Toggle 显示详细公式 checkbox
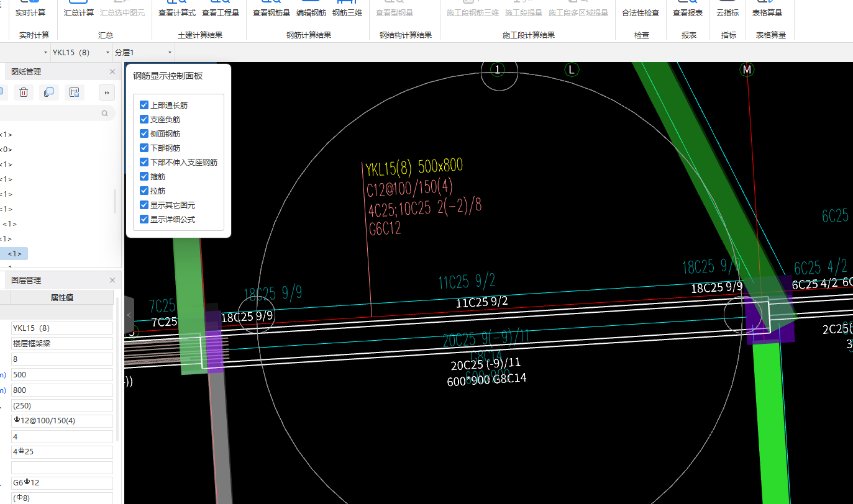The height and width of the screenshot is (504, 853). [144, 219]
